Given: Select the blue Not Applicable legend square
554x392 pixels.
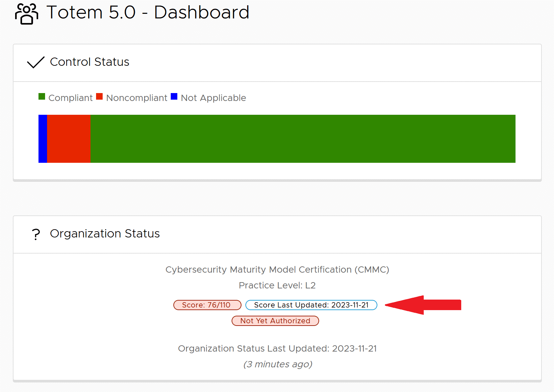Looking at the screenshot, I should pyautogui.click(x=174, y=97).
